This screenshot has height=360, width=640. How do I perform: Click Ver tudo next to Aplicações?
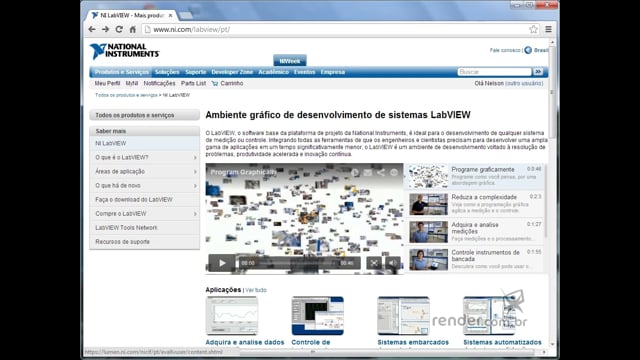coord(256,290)
